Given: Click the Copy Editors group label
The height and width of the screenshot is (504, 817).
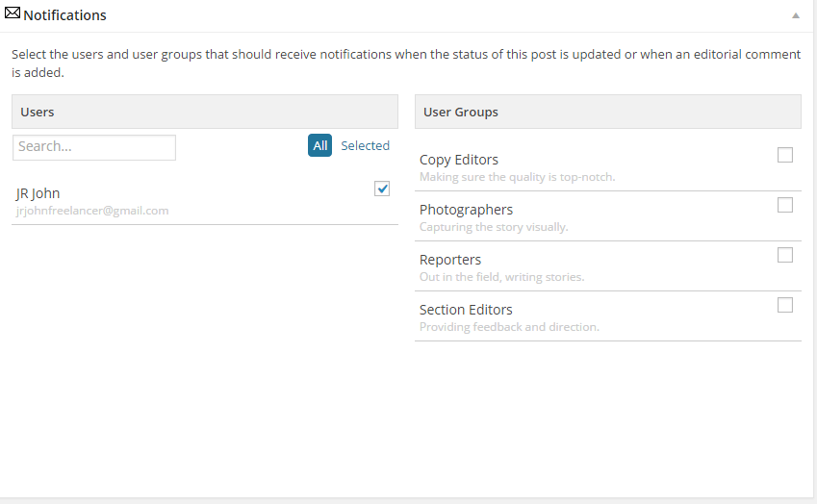Looking at the screenshot, I should (x=459, y=160).
